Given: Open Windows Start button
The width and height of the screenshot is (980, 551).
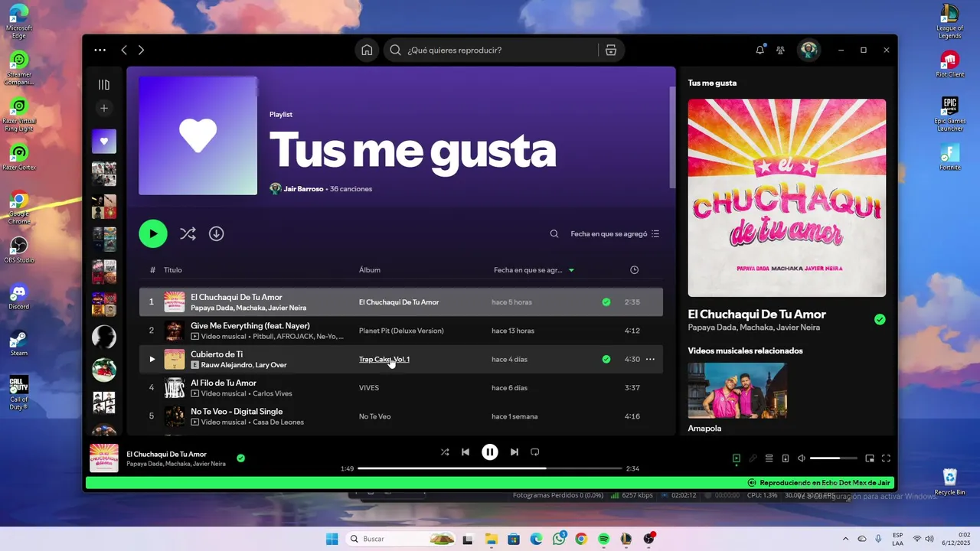Looking at the screenshot, I should pos(332,539).
